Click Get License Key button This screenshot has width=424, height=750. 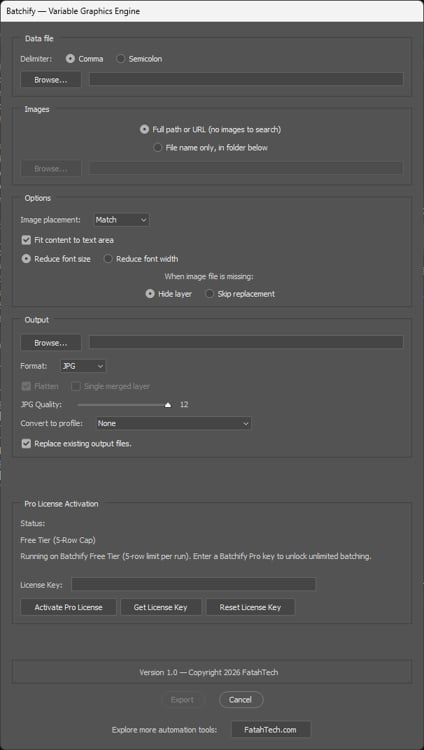(x=161, y=607)
